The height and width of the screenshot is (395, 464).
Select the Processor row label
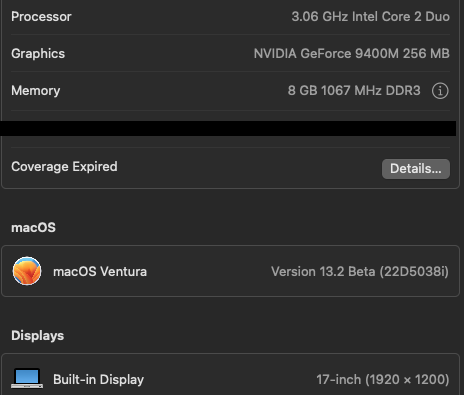pyautogui.click(x=41, y=17)
